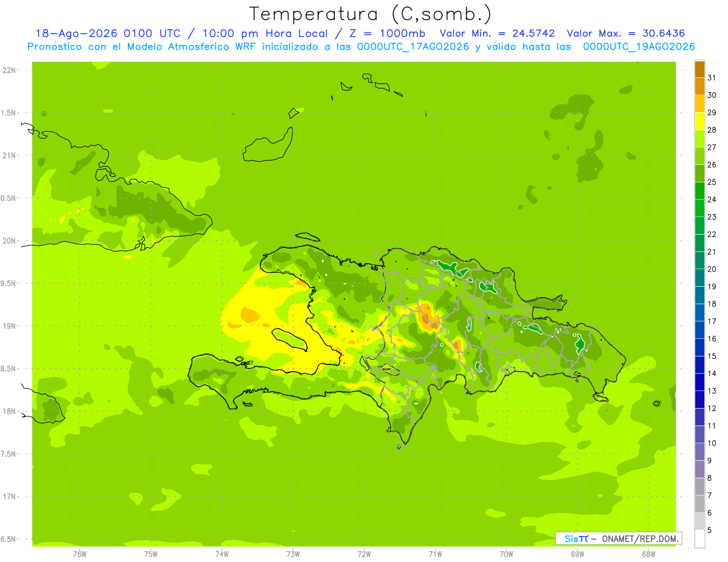
Task: Click the '19N' latitude label
Action: coord(10,326)
